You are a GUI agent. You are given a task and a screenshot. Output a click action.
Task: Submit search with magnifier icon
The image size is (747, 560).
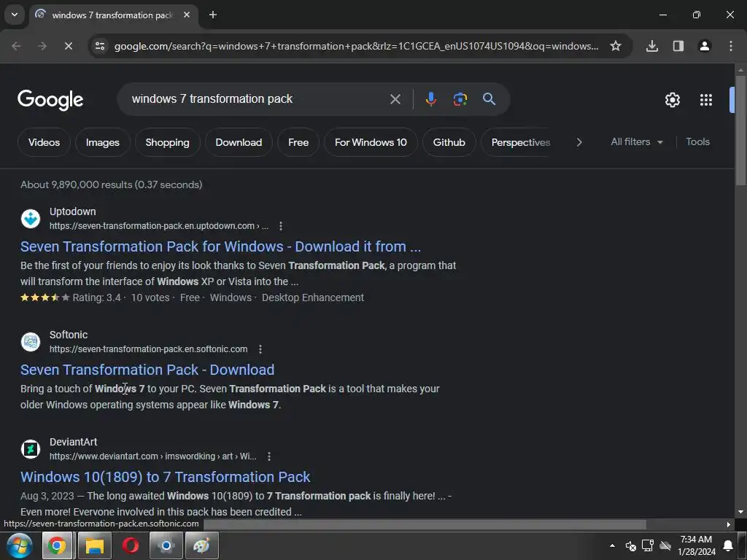489,99
